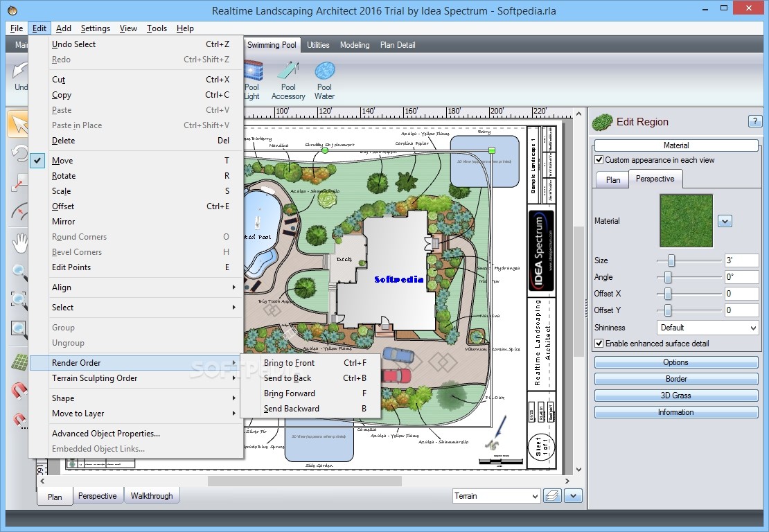Viewport: 769px width, 532px height.
Task: Expand the Select submenu
Action: point(136,308)
